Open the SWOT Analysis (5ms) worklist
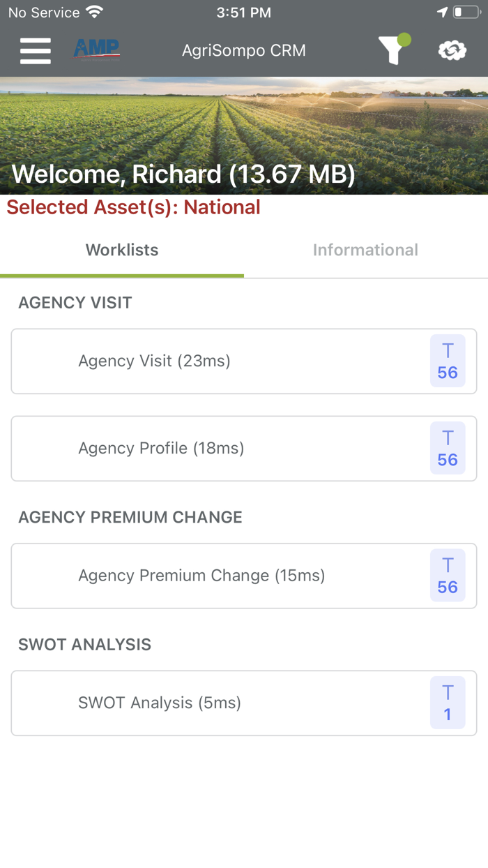The height and width of the screenshot is (868, 488). pos(209,703)
